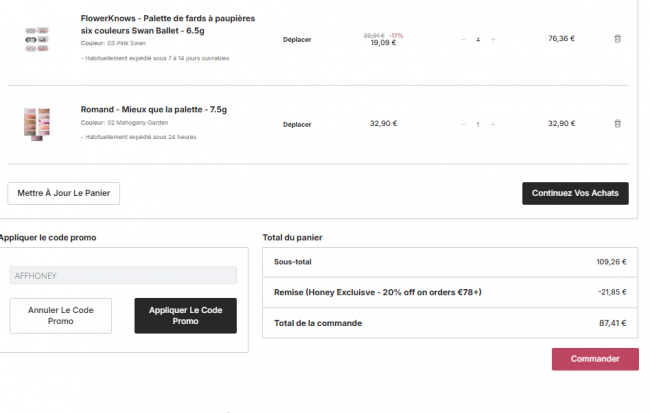Open the Romand Mieux que la palette title
Image resolution: width=650 pixels, height=413 pixels.
[x=154, y=109]
